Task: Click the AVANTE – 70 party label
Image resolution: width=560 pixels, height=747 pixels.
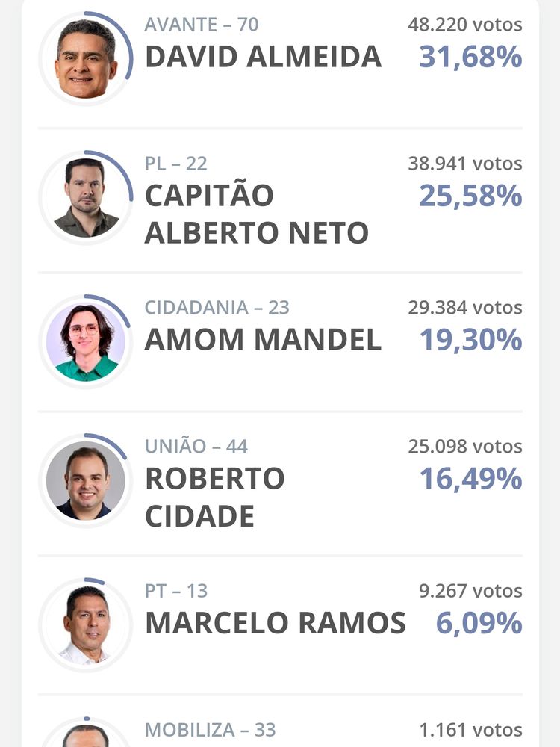Action: (x=202, y=25)
